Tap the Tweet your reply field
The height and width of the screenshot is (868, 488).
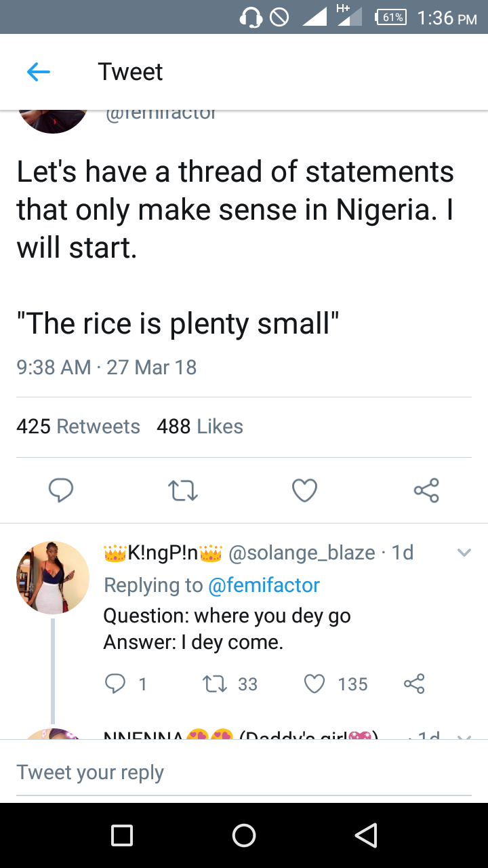(x=244, y=772)
